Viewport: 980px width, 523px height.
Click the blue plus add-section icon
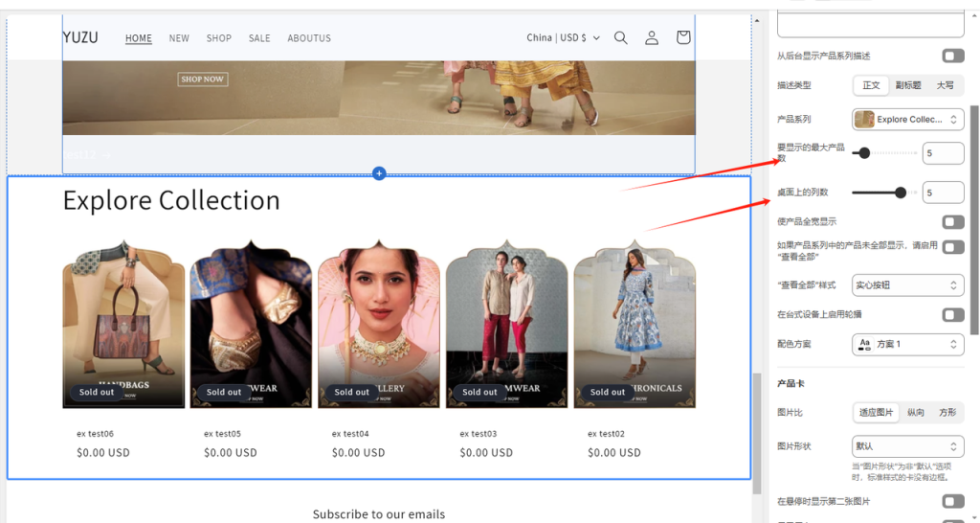[x=379, y=173]
